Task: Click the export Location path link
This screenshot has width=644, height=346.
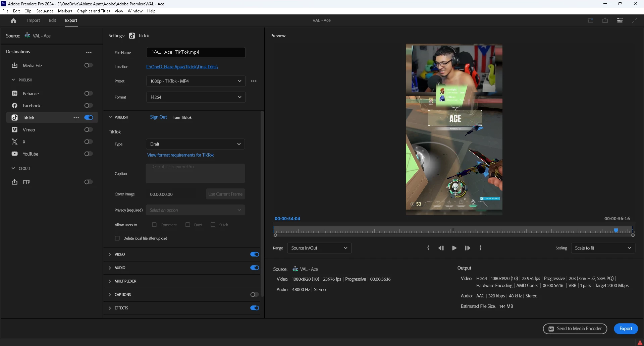Action: [182, 67]
